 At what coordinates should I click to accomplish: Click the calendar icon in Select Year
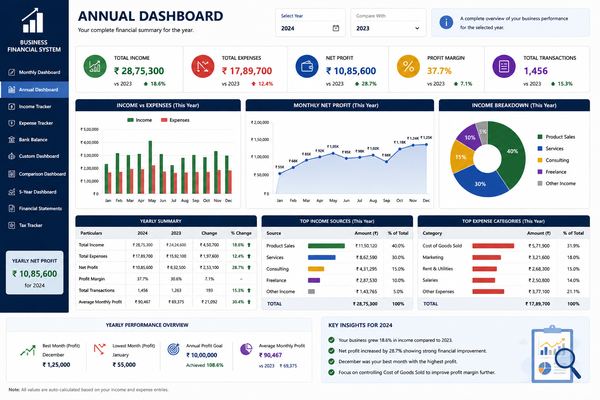336,28
